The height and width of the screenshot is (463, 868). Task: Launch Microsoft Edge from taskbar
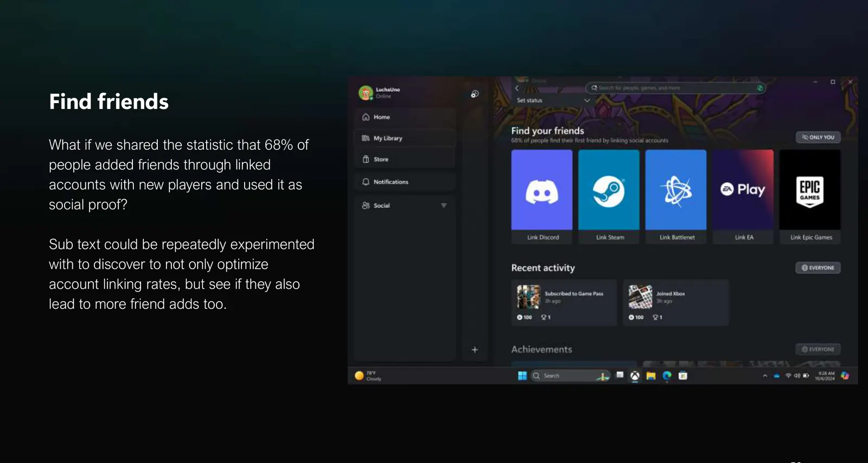[x=667, y=376]
